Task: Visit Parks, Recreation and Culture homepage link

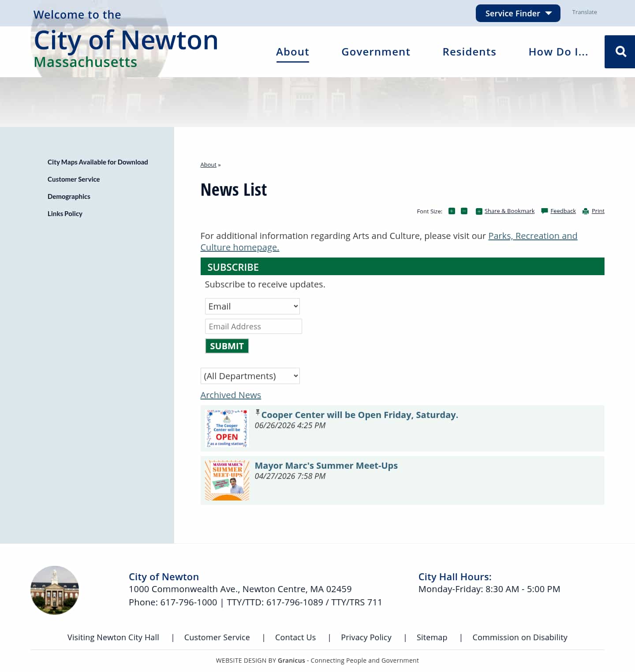Action: 533,236
